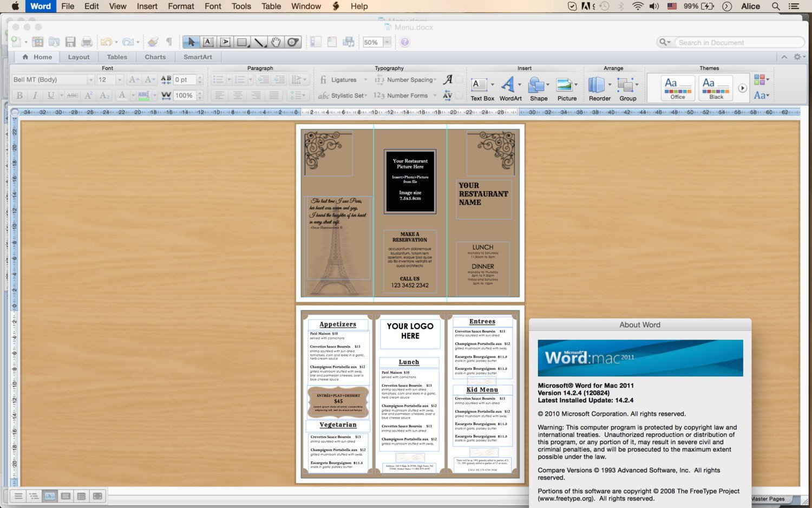This screenshot has width=812, height=508.
Task: Toggle Strikethrough text formatting
Action: click(73, 95)
